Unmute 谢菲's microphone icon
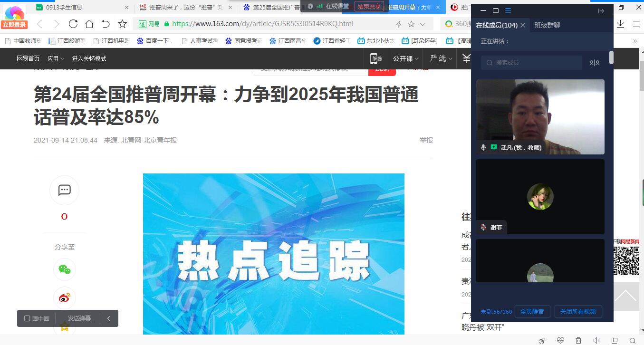Viewport: 644px width, 345px height. tap(483, 228)
